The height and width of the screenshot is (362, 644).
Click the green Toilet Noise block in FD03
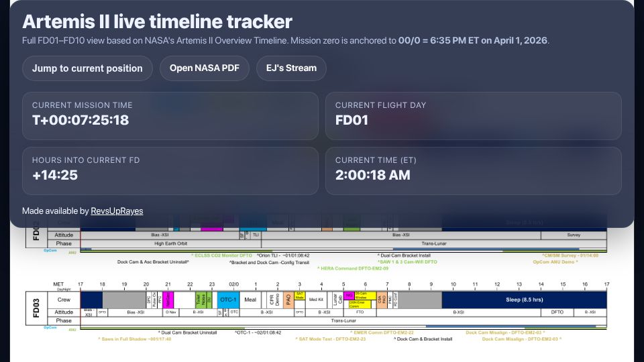[201, 300]
